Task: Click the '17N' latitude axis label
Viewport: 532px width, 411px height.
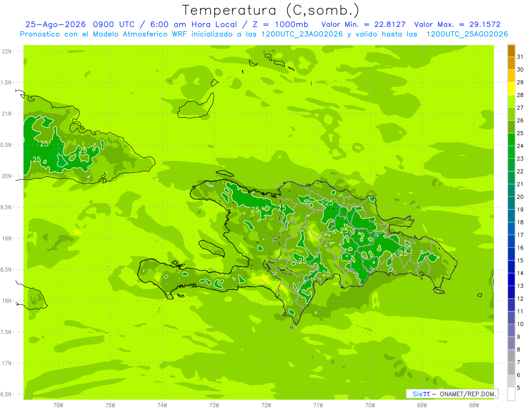Action: point(7,363)
